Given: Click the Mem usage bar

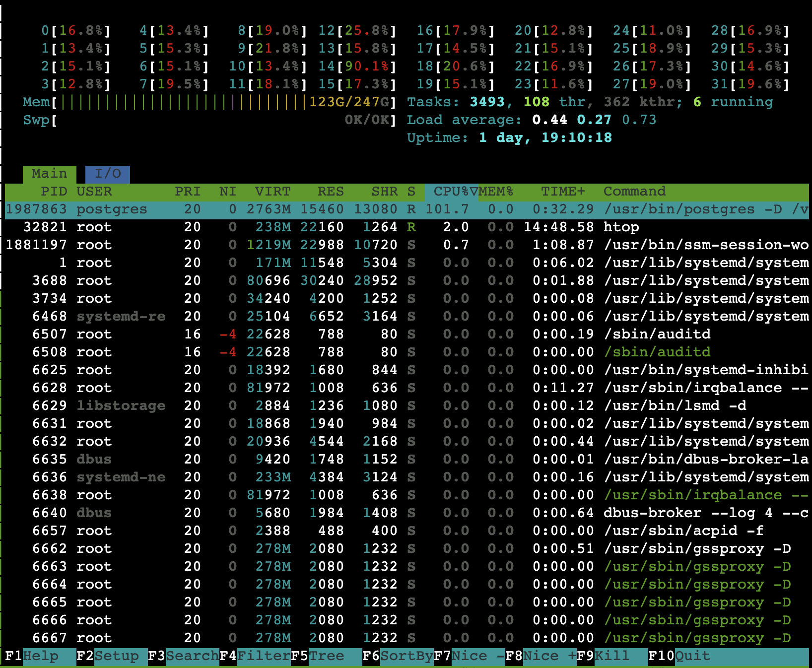Looking at the screenshot, I should point(209,102).
